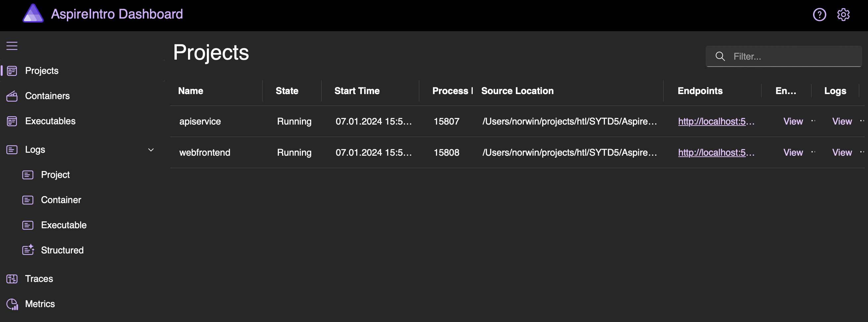The width and height of the screenshot is (868, 322).
Task: Toggle the hamburger menu to collapse the sidebar
Action: pyautogui.click(x=12, y=46)
